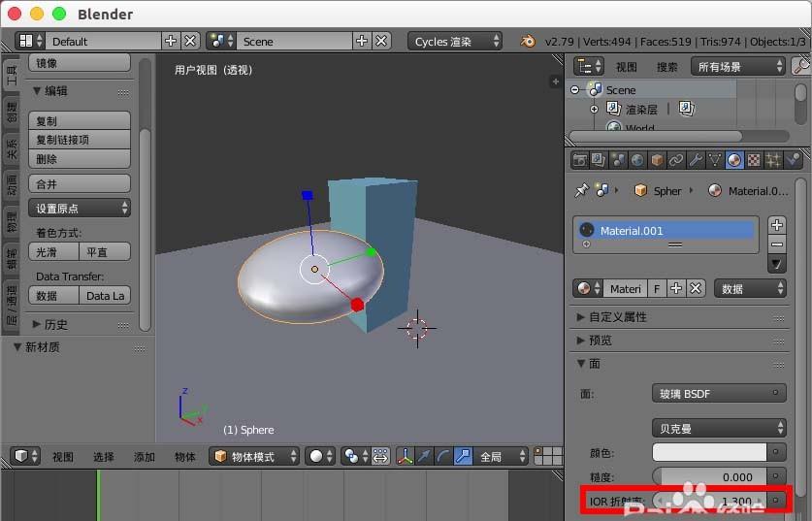Screen dimensions: 812x521
Task: Set shading to Smooth (光滑)
Action: point(54,252)
